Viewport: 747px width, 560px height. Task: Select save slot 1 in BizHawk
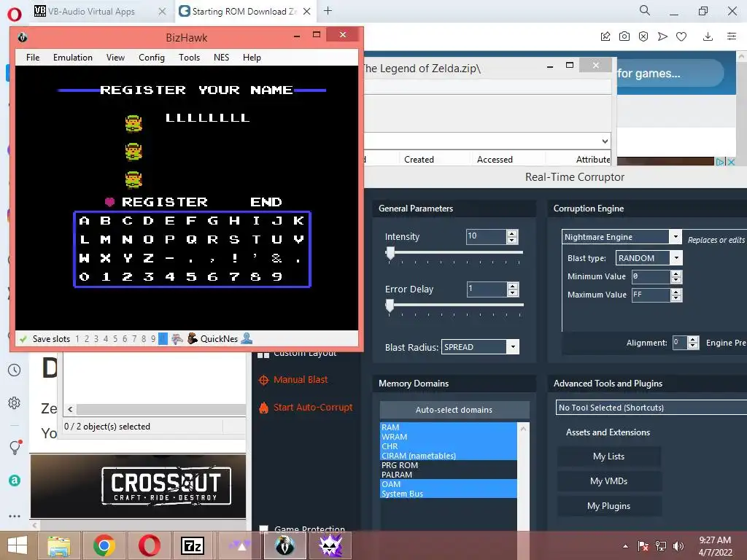[x=77, y=339]
